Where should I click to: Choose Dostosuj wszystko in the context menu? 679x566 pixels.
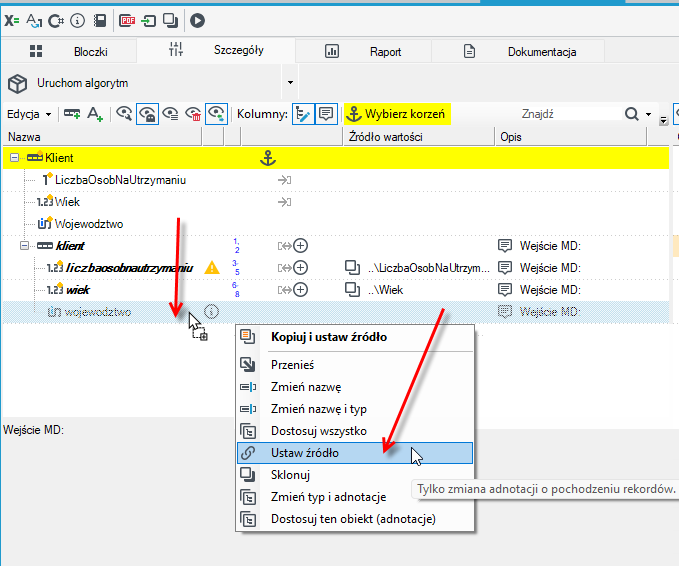[355, 431]
